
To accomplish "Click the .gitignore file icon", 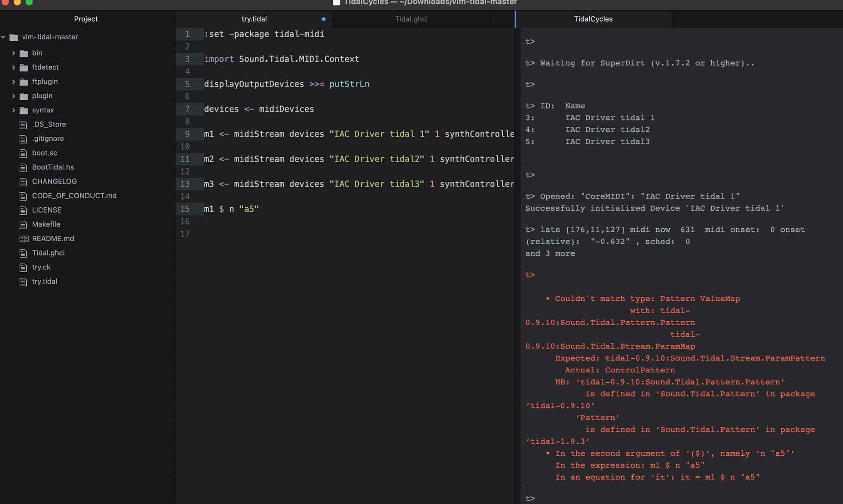I will (24, 139).
